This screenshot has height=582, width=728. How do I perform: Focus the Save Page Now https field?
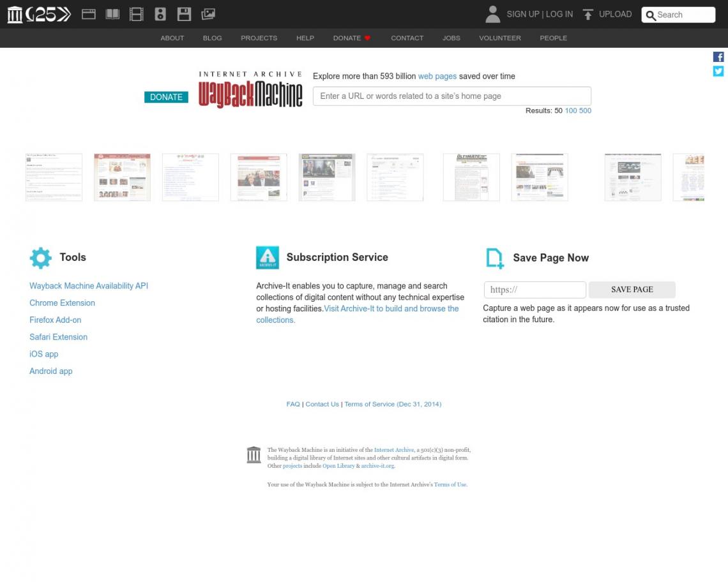pos(535,290)
